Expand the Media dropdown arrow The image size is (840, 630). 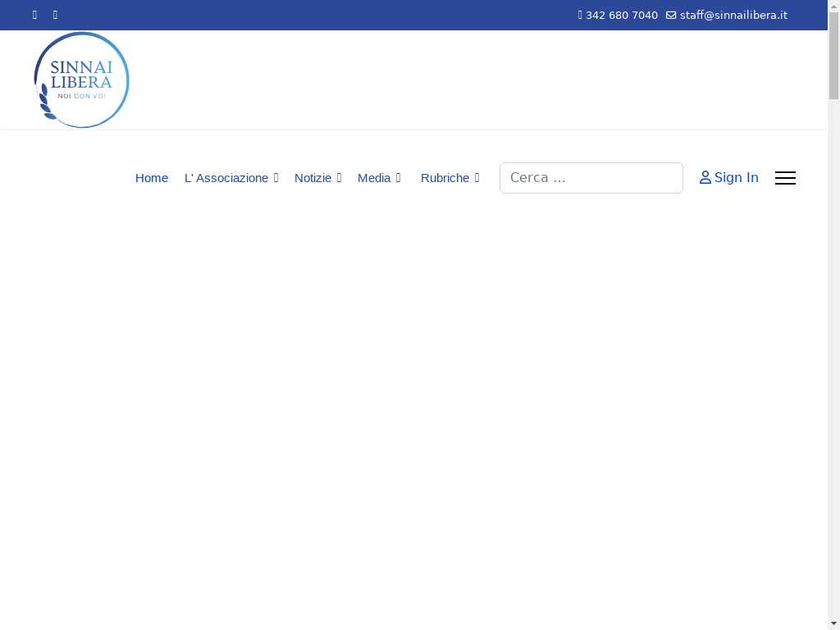(398, 178)
